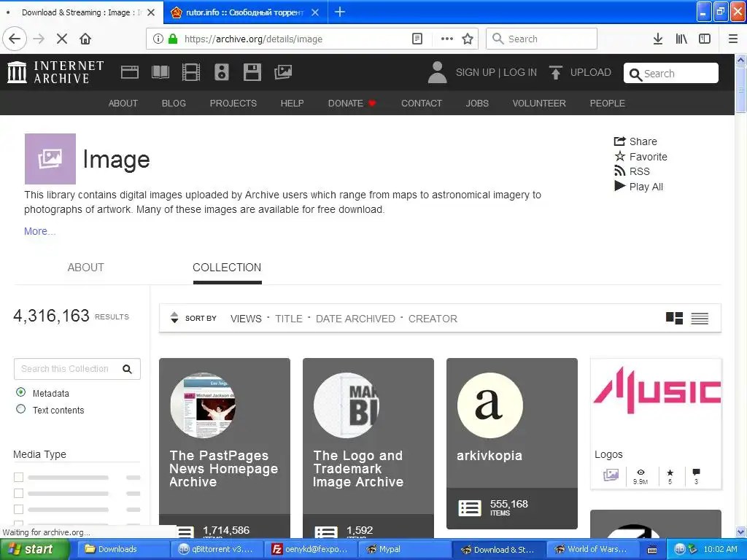747x560 pixels.
Task: Expand description with the More... link
Action: click(x=39, y=231)
